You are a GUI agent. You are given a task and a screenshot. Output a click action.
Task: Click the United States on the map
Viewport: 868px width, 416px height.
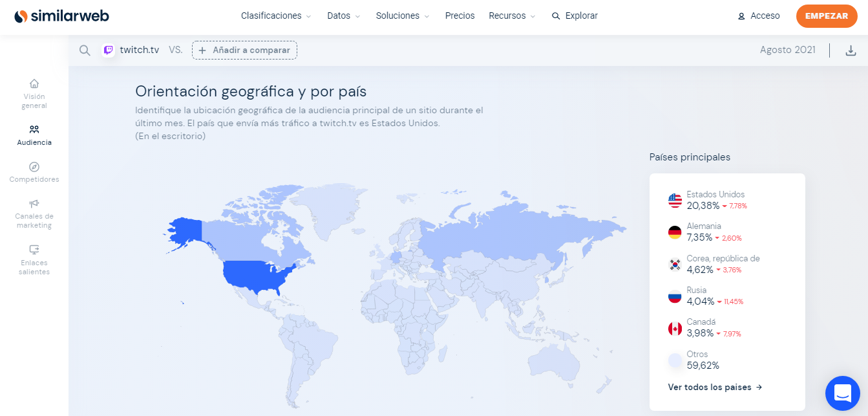tap(252, 276)
